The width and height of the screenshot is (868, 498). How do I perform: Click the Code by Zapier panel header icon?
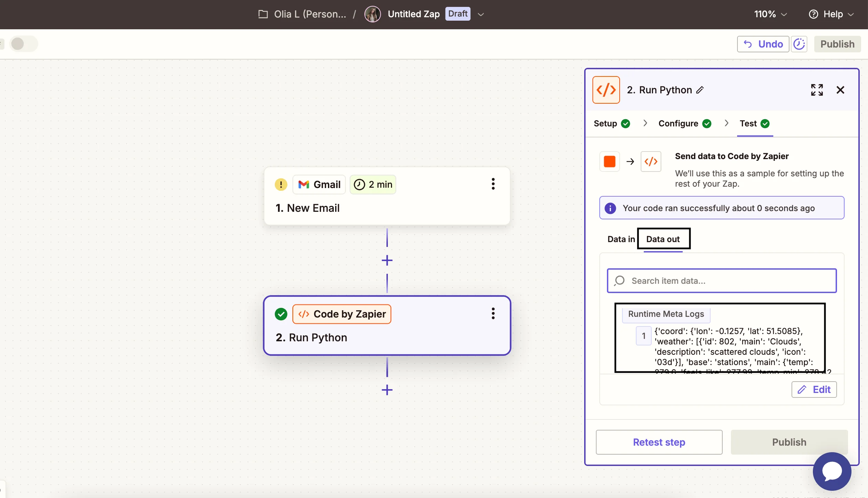pyautogui.click(x=606, y=90)
